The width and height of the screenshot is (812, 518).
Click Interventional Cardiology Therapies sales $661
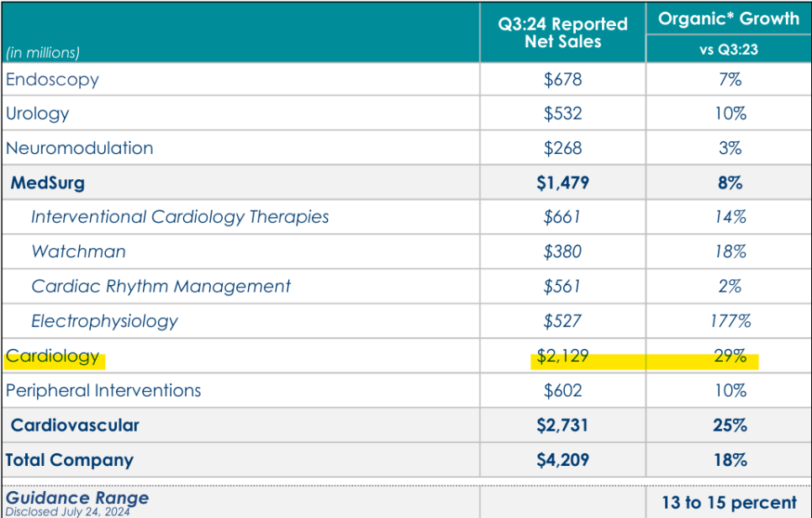(x=562, y=217)
